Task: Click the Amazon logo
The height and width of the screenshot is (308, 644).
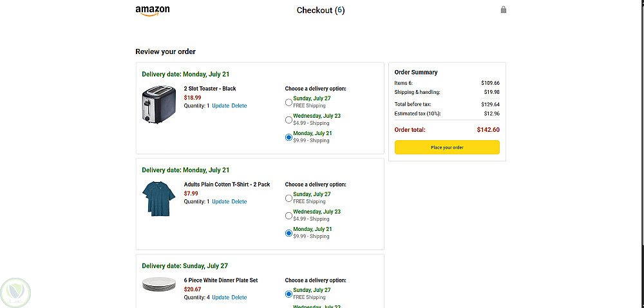Action: tap(153, 11)
